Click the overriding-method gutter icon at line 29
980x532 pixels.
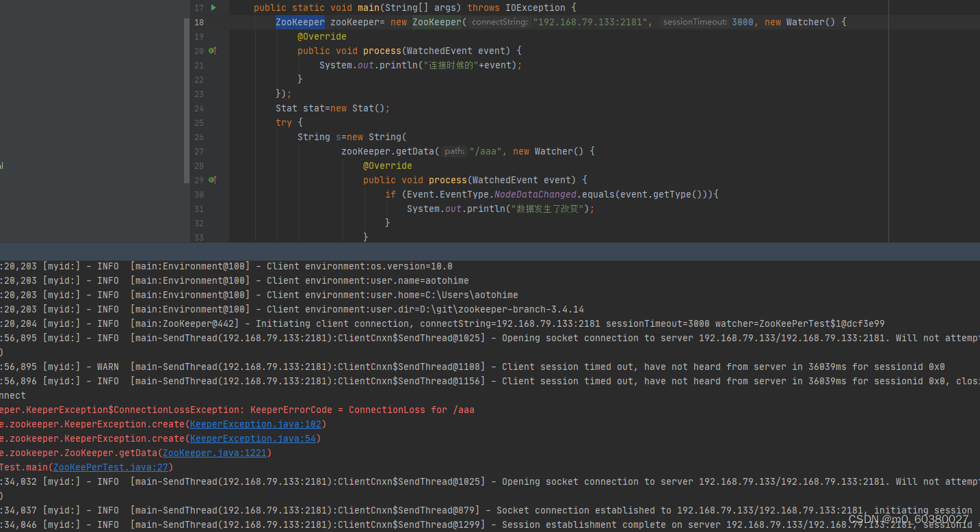tap(212, 179)
